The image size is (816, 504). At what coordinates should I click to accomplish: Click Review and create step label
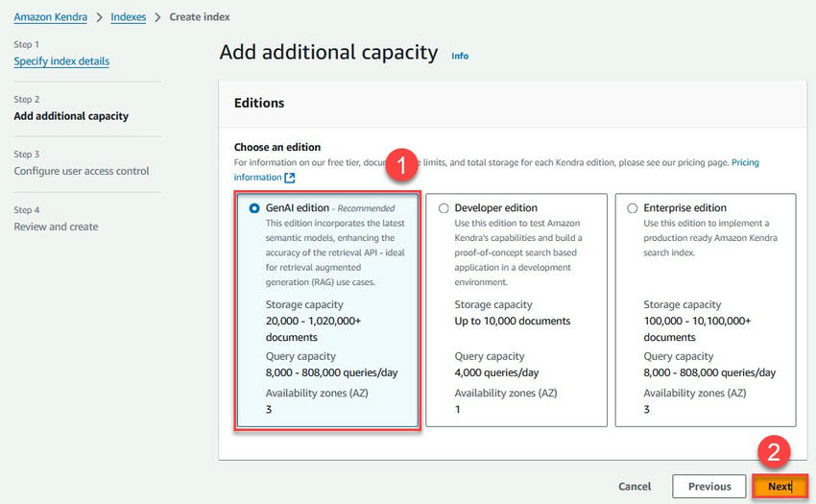point(56,227)
